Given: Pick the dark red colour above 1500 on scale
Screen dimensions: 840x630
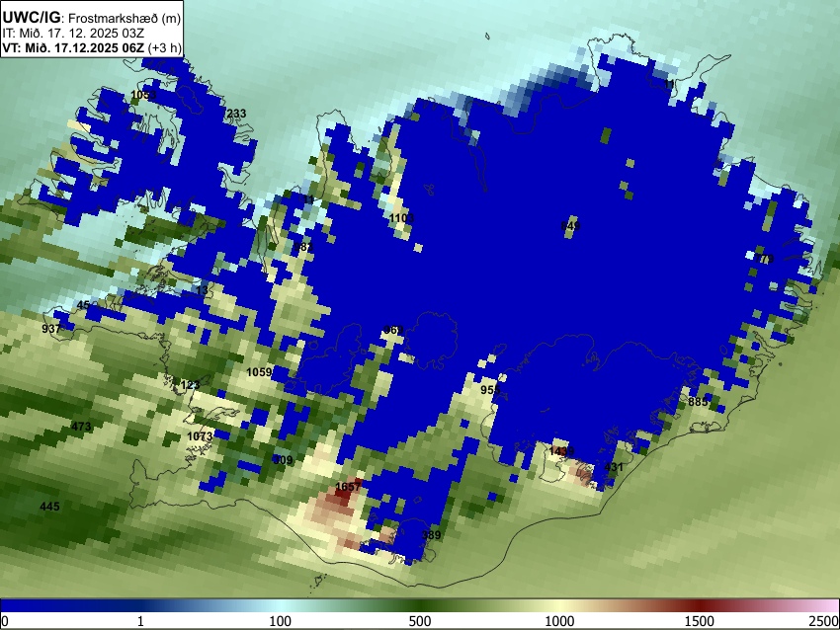Looking at the screenshot, I should [700, 606].
